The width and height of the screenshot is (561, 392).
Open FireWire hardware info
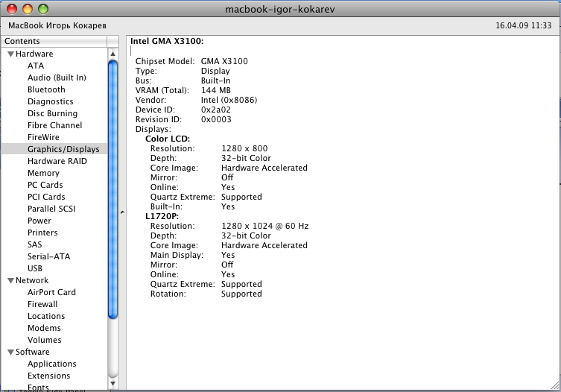point(43,137)
